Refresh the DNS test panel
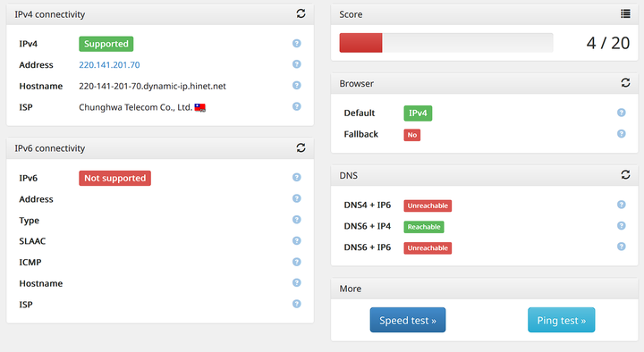This screenshot has height=352, width=644. pyautogui.click(x=625, y=175)
